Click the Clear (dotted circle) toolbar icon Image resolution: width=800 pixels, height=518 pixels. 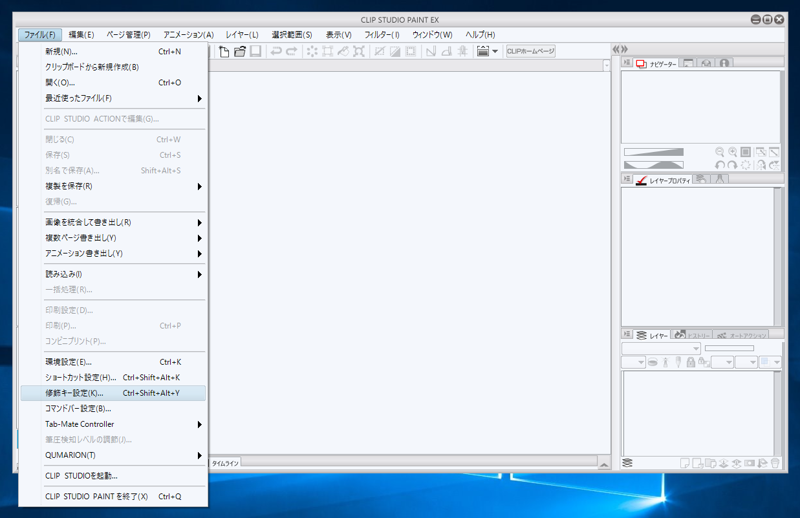pos(312,51)
